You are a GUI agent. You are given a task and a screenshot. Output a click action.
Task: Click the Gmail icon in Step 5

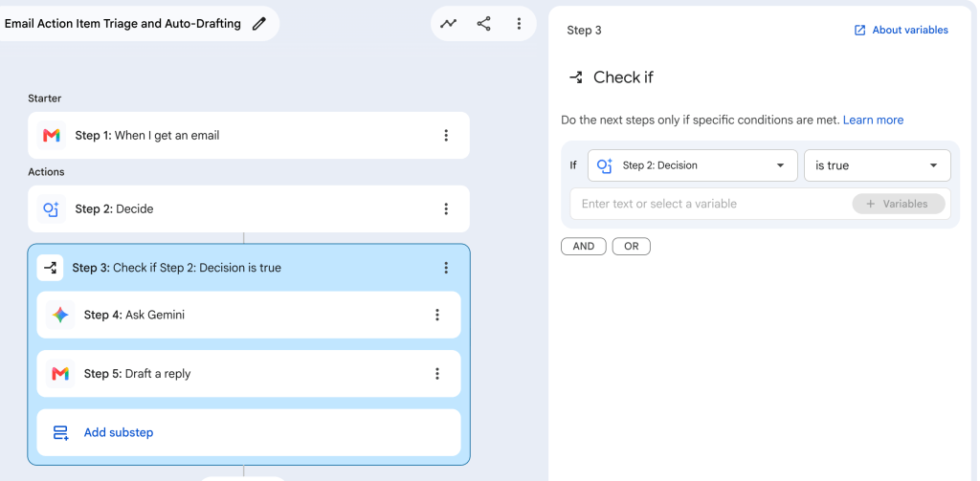[x=60, y=374]
